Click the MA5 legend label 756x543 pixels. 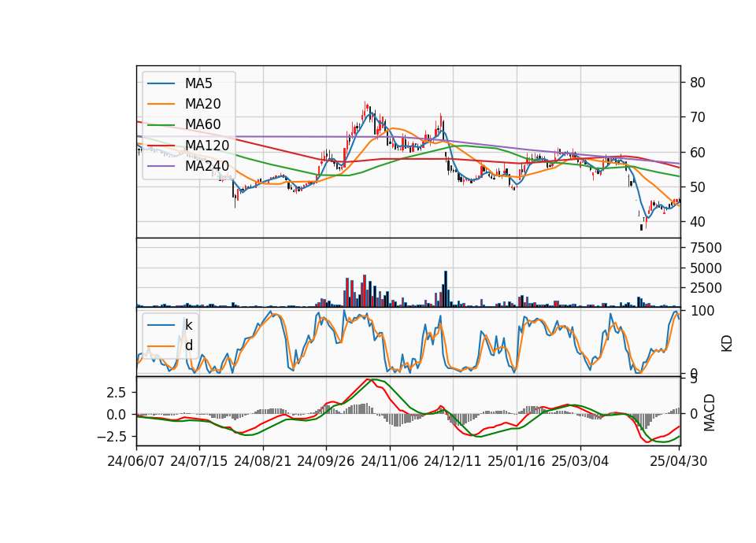(x=198, y=83)
